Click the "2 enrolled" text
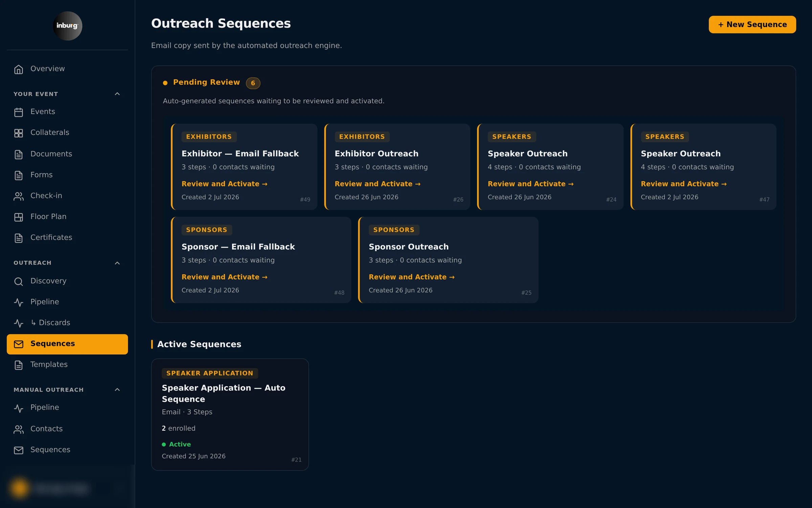This screenshot has width=812, height=508. pyautogui.click(x=178, y=428)
